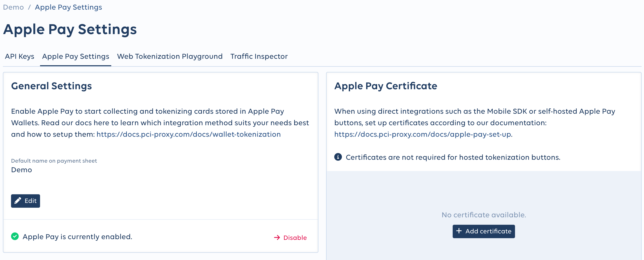Viewport: 644px width, 260px height.
Task: Open the wallet-tokenization docs link
Action: (x=188, y=134)
